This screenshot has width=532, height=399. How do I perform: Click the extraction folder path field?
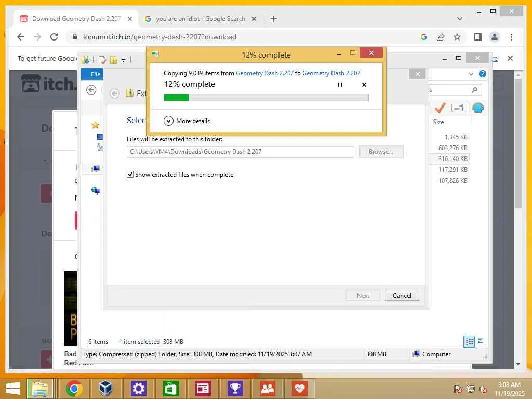click(x=240, y=152)
